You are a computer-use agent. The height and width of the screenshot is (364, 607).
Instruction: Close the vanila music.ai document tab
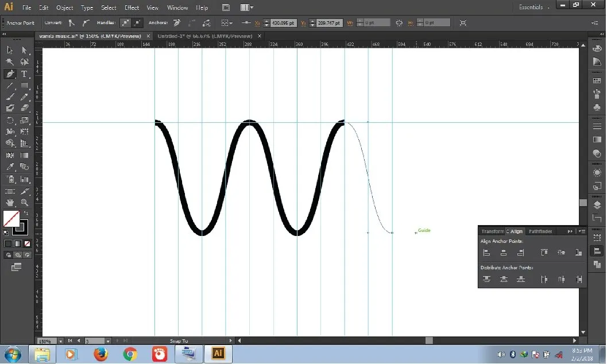click(148, 36)
